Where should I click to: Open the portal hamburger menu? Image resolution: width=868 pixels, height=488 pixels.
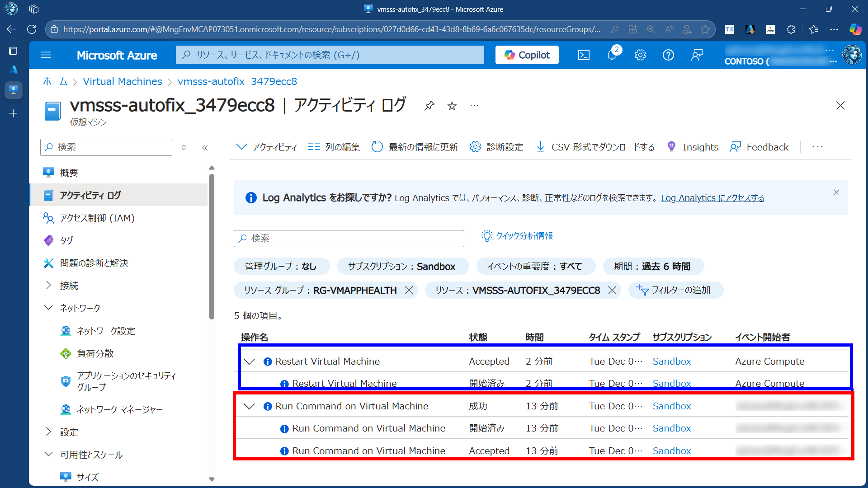coord(46,55)
